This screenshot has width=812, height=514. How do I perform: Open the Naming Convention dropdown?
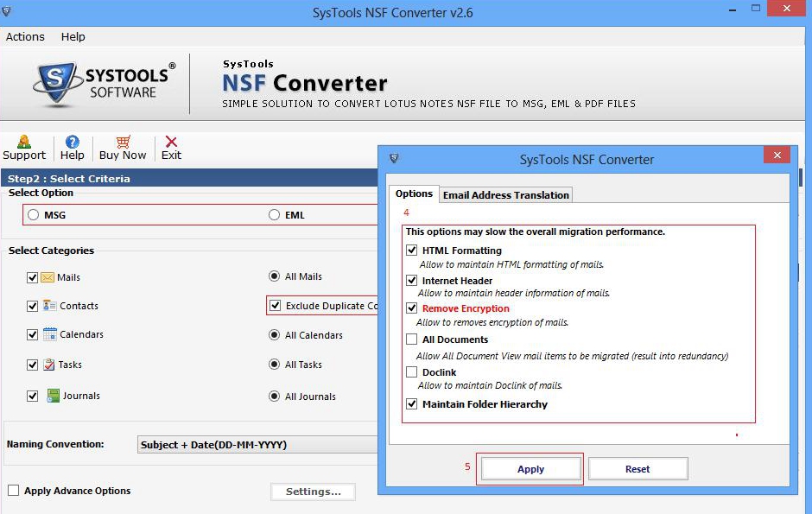257,445
